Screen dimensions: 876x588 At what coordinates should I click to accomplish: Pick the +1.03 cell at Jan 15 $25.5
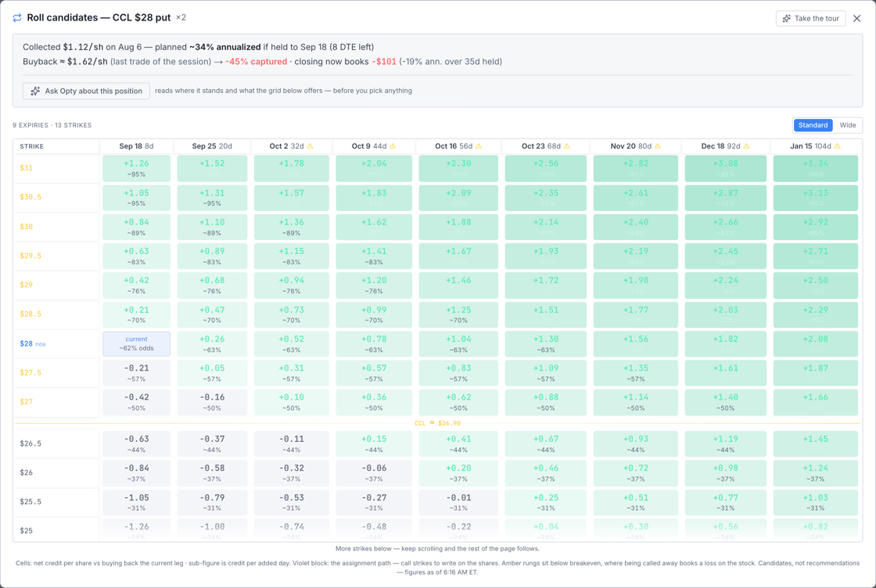815,503
